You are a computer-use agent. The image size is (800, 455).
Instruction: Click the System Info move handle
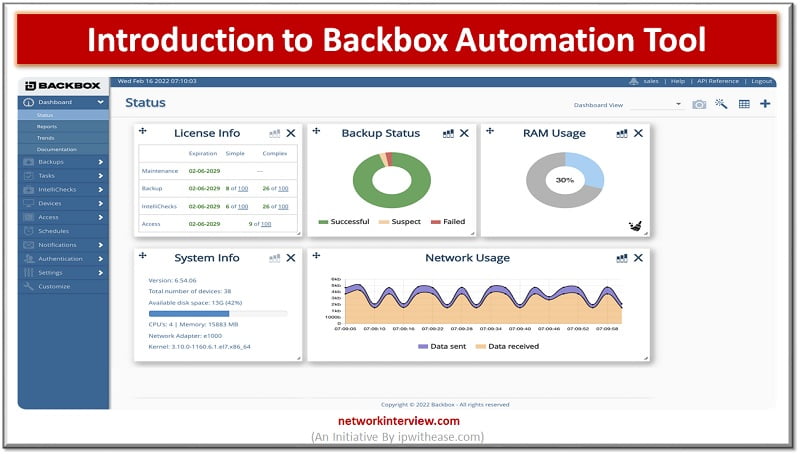[143, 256]
